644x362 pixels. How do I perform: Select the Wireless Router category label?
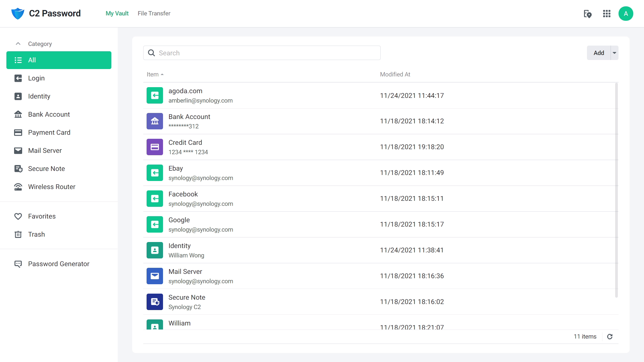click(x=52, y=187)
